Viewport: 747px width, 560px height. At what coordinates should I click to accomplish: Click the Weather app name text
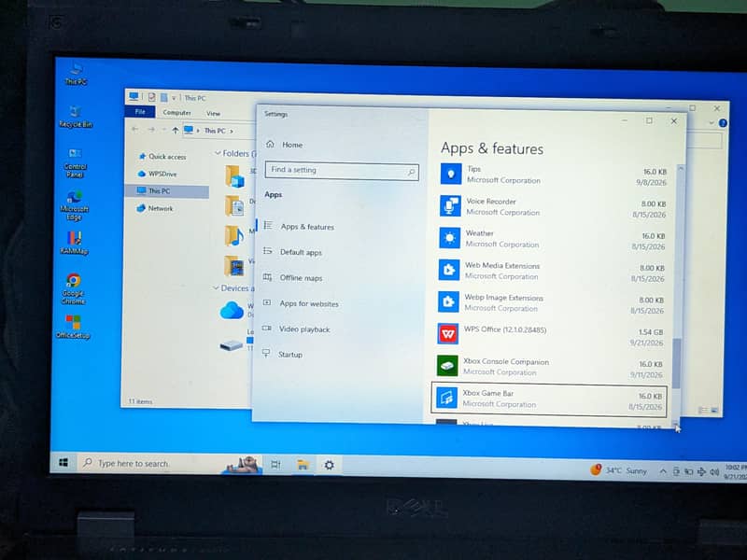coord(479,232)
